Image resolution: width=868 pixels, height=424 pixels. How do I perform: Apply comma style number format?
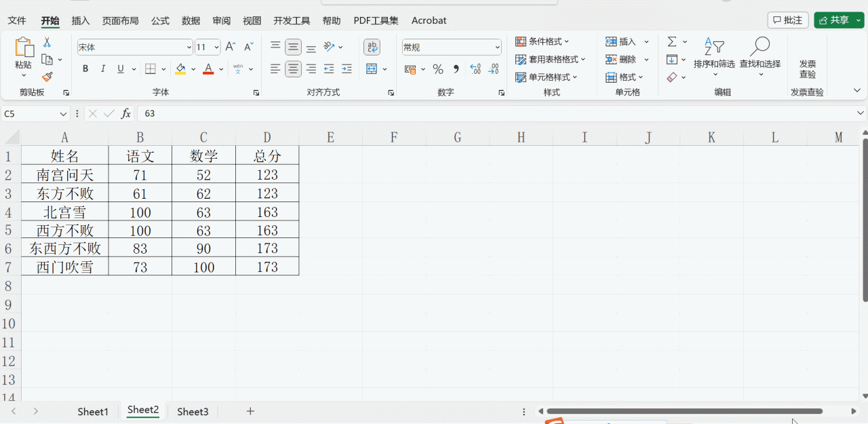click(x=456, y=69)
